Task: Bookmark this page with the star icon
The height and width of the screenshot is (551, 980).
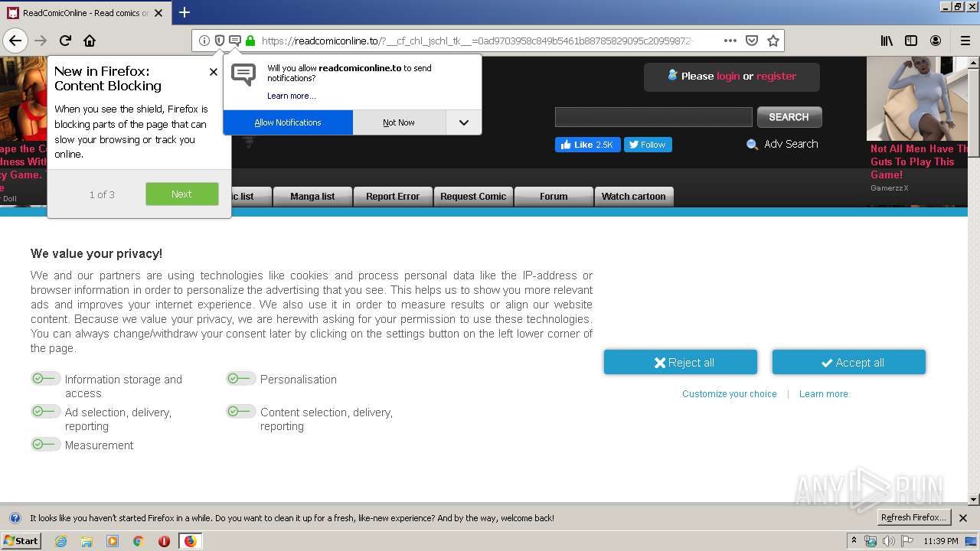Action: tap(773, 41)
